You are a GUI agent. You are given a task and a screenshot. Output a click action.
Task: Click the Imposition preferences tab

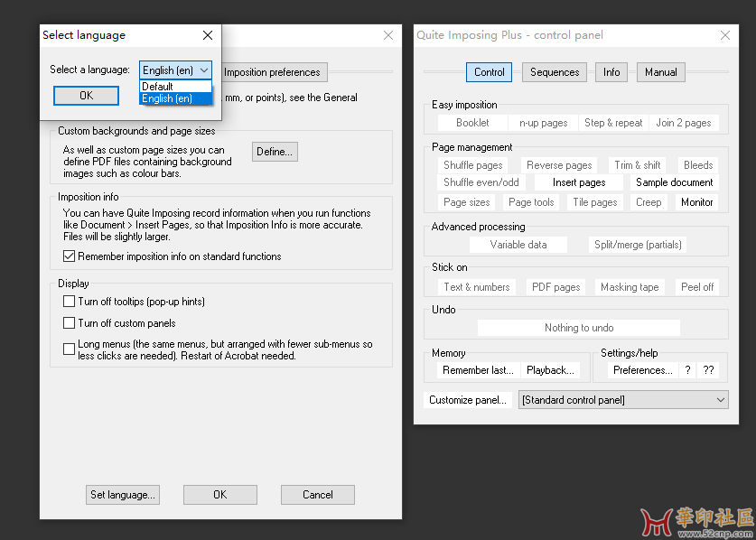[x=272, y=72]
